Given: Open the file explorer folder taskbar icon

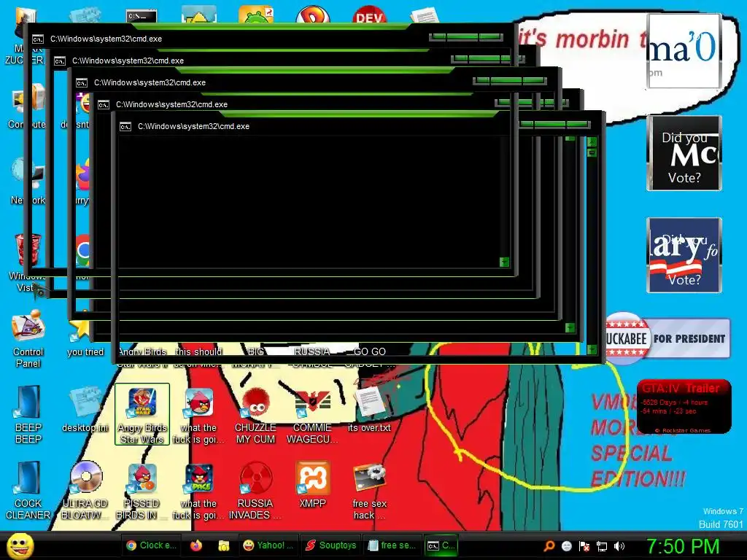Looking at the screenshot, I should 223,545.
